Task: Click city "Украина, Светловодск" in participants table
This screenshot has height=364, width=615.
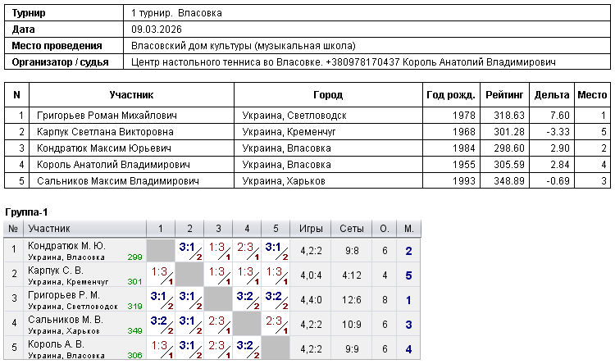Action: point(294,116)
